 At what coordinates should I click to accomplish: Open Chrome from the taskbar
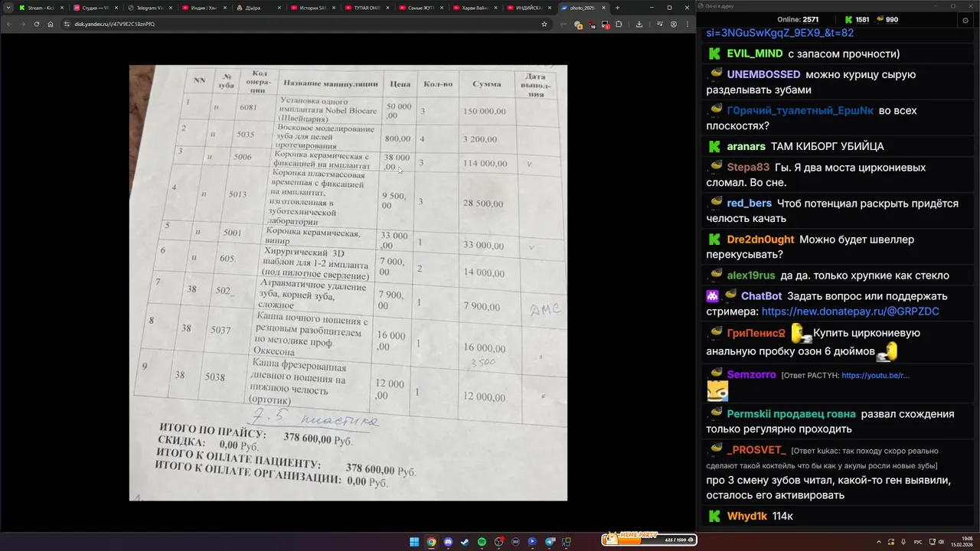click(431, 542)
